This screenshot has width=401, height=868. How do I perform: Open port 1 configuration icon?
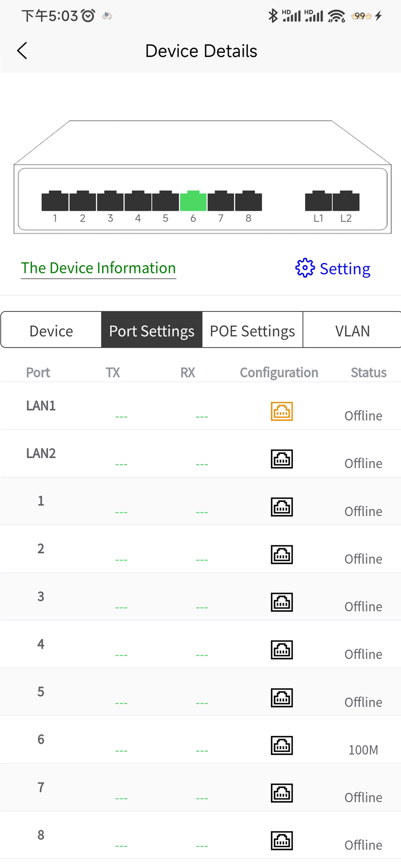pos(282,507)
